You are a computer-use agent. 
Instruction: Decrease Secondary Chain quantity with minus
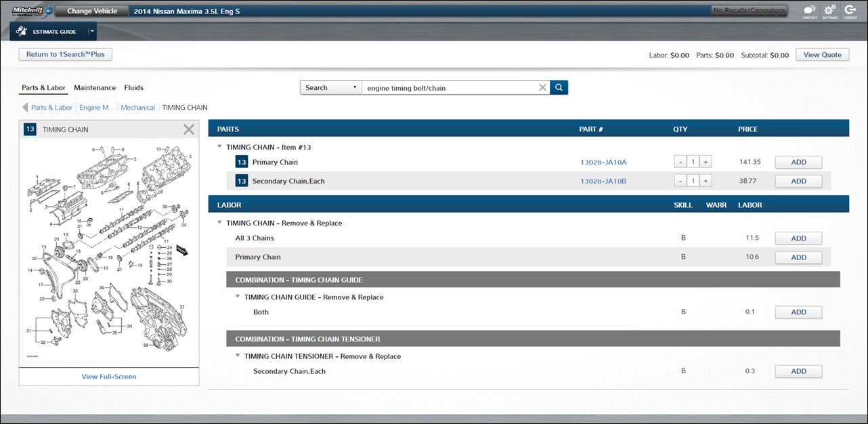(x=680, y=181)
